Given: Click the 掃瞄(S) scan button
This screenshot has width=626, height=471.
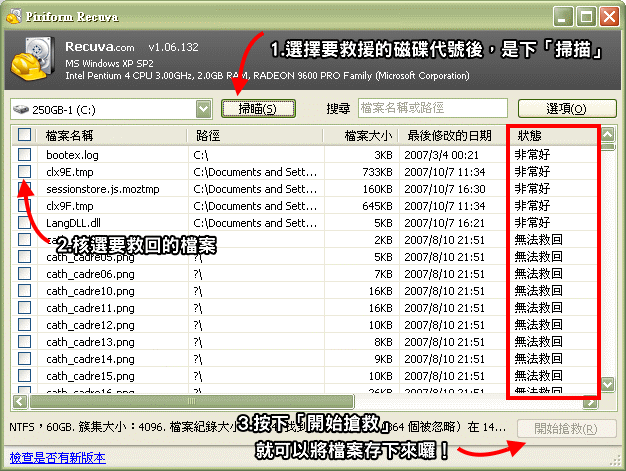Looking at the screenshot, I should coord(258,109).
